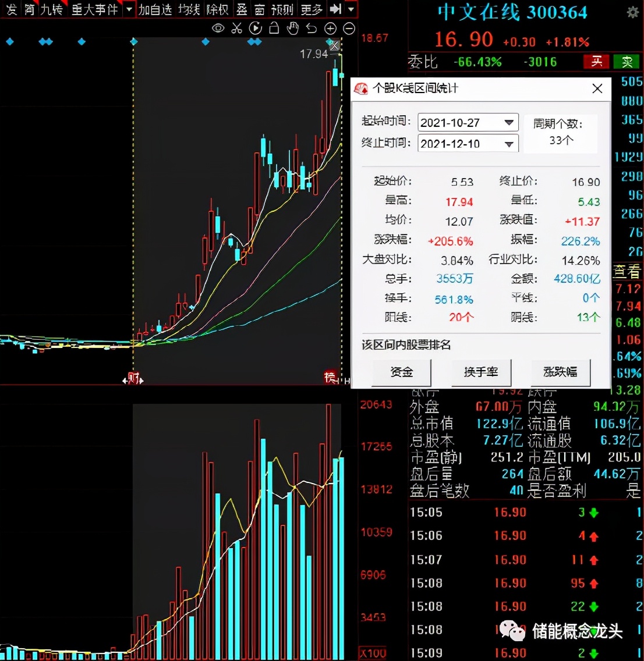Toggle the lock icon above the K-line chart
The image size is (644, 661).
click(274, 28)
